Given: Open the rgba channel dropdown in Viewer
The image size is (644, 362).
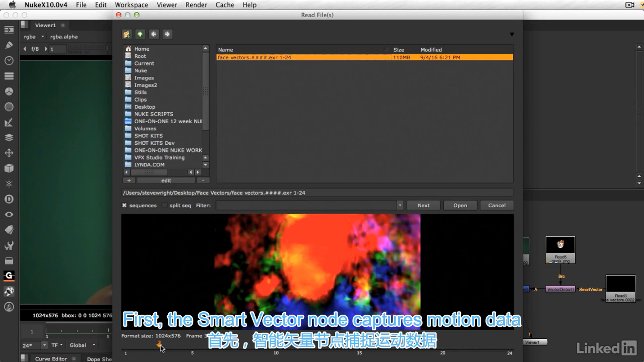Looking at the screenshot, I should pyautogui.click(x=34, y=37).
